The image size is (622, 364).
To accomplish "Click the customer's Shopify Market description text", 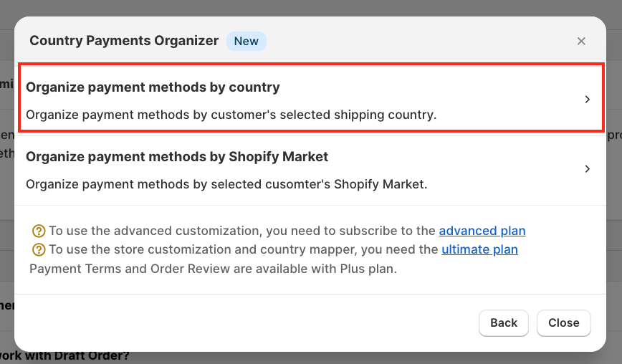I will [x=226, y=184].
